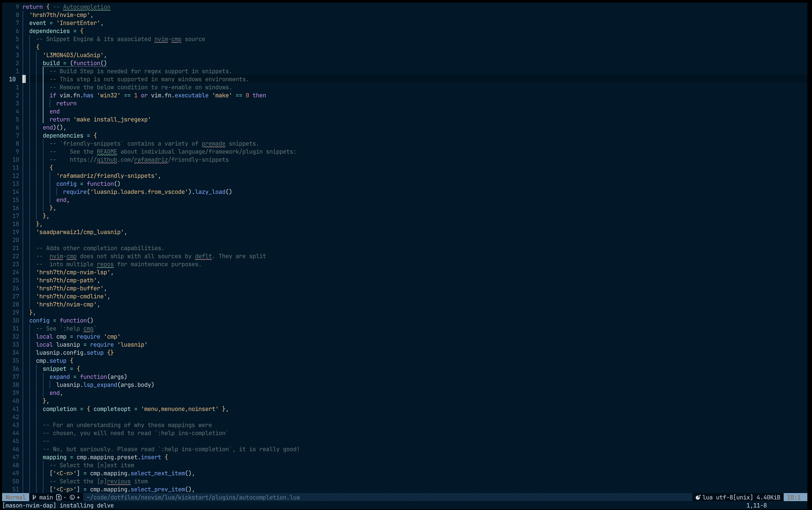Click the 'hrsh7th/cmp-path' string
The width and height of the screenshot is (812, 510).
[x=66, y=280]
